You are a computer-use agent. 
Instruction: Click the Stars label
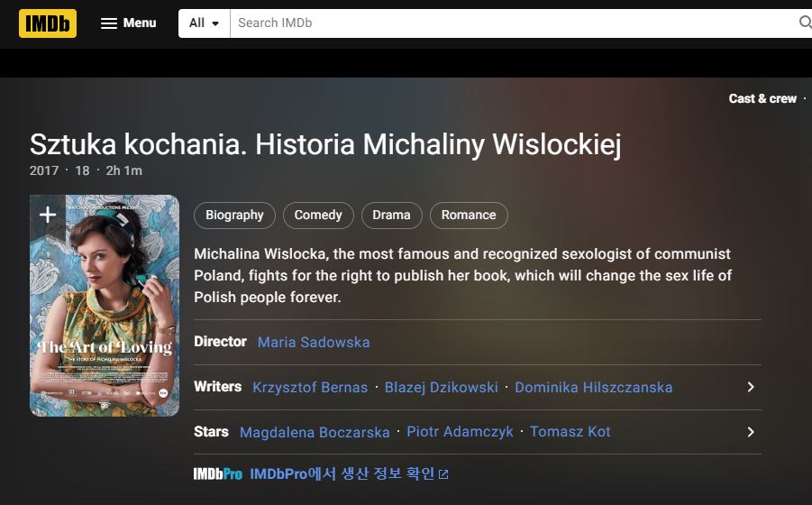click(x=211, y=431)
